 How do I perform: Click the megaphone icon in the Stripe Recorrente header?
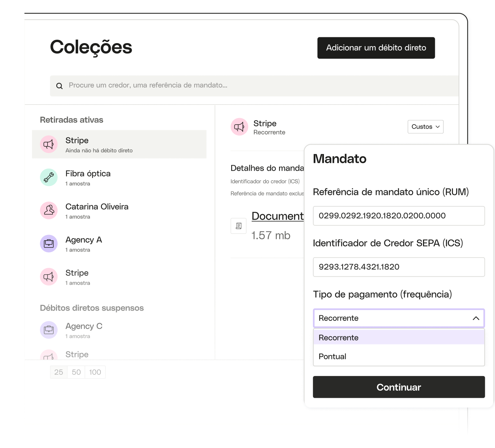click(x=239, y=127)
